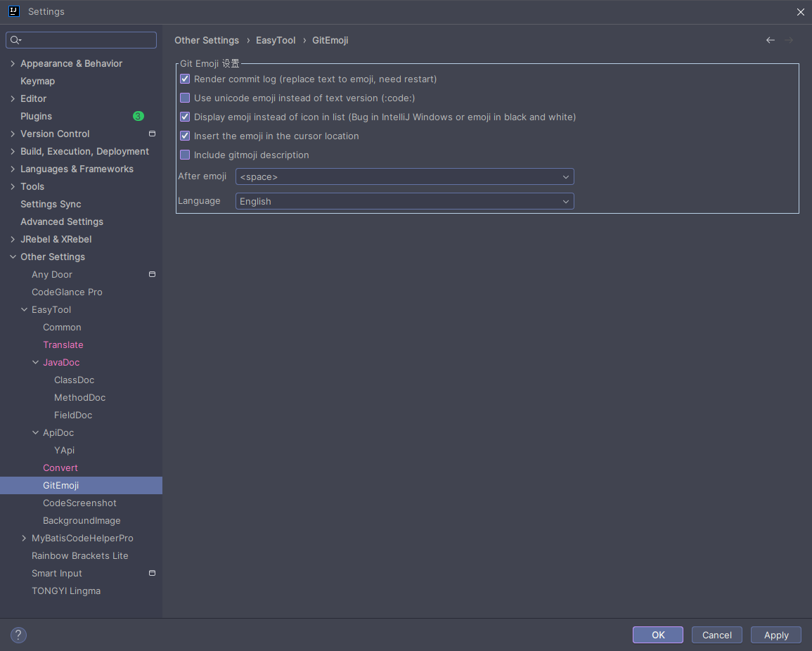The width and height of the screenshot is (812, 651).
Task: Open Keymap settings
Action: [x=37, y=81]
